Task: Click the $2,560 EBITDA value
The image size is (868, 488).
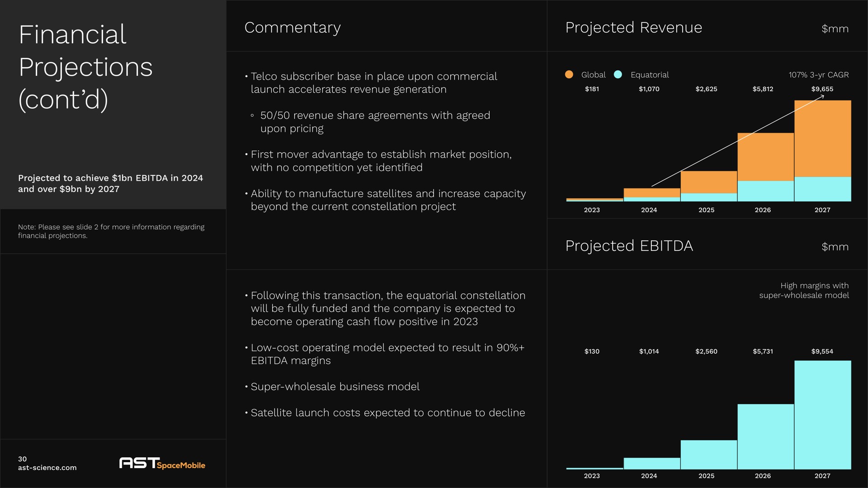Action: [x=706, y=352]
